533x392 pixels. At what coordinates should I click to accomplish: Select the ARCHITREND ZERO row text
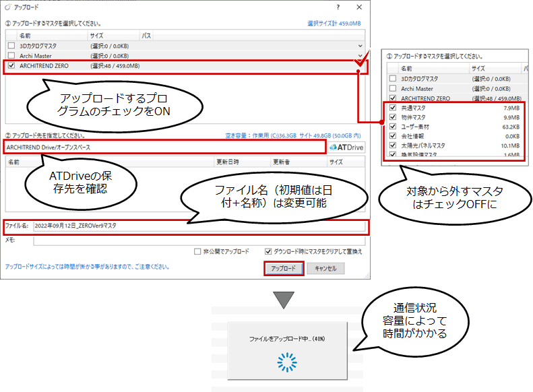(x=44, y=66)
